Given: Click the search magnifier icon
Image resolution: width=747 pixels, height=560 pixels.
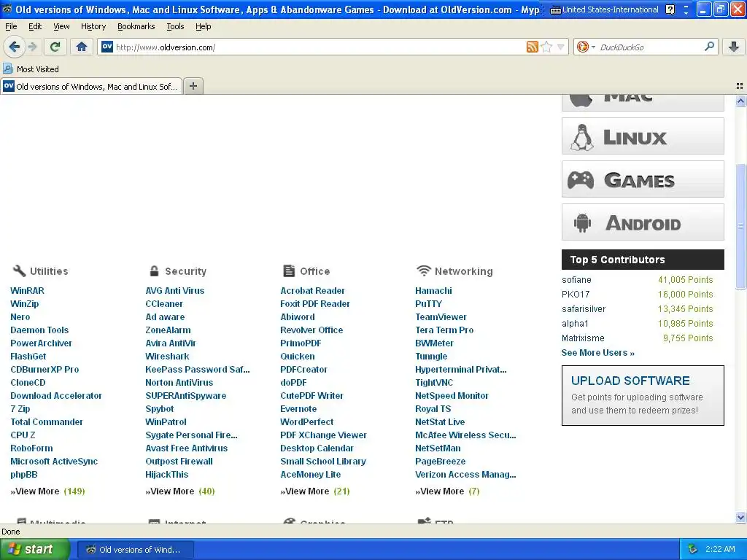Looking at the screenshot, I should point(709,46).
